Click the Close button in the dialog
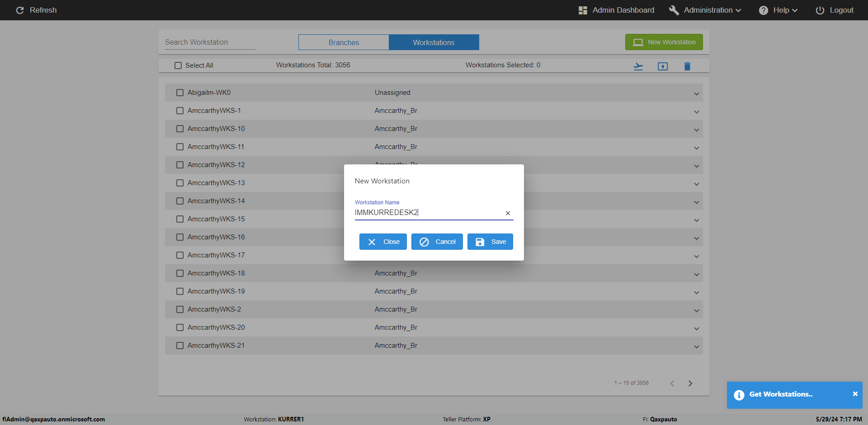The image size is (868, 425). point(383,242)
